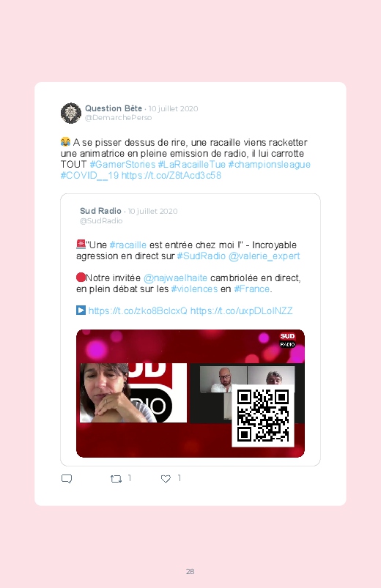Screen dimensions: 381x588
Task: Open the @DemarchePerso handle
Action: (x=118, y=118)
